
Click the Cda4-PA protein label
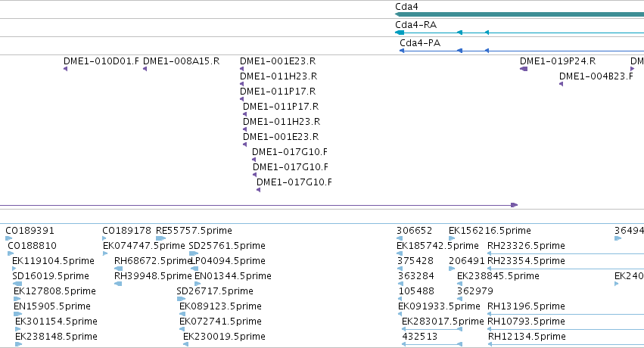point(420,42)
